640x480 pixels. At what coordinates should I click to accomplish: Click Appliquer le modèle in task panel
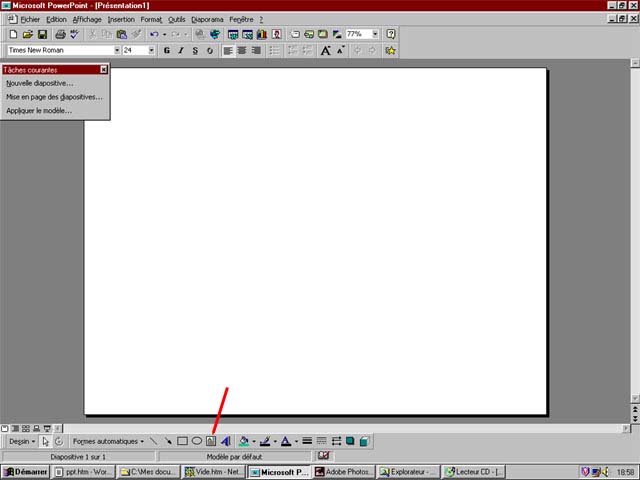tap(39, 111)
